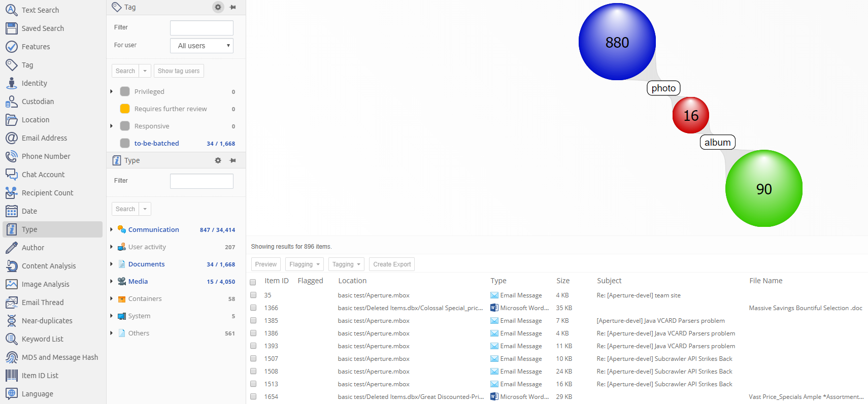Click the Tag panel settings gear icon

tap(218, 7)
